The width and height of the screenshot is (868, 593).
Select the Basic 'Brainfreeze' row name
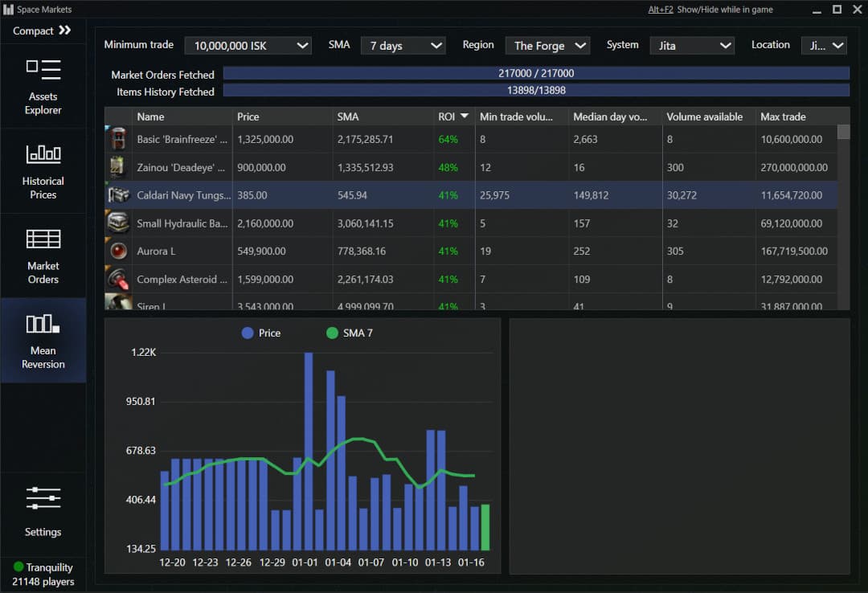[x=182, y=140]
